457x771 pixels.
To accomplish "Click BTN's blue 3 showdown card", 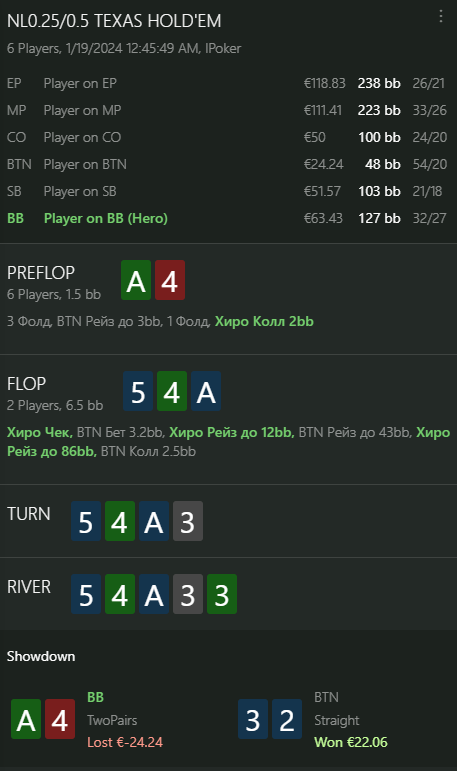I will [253, 719].
